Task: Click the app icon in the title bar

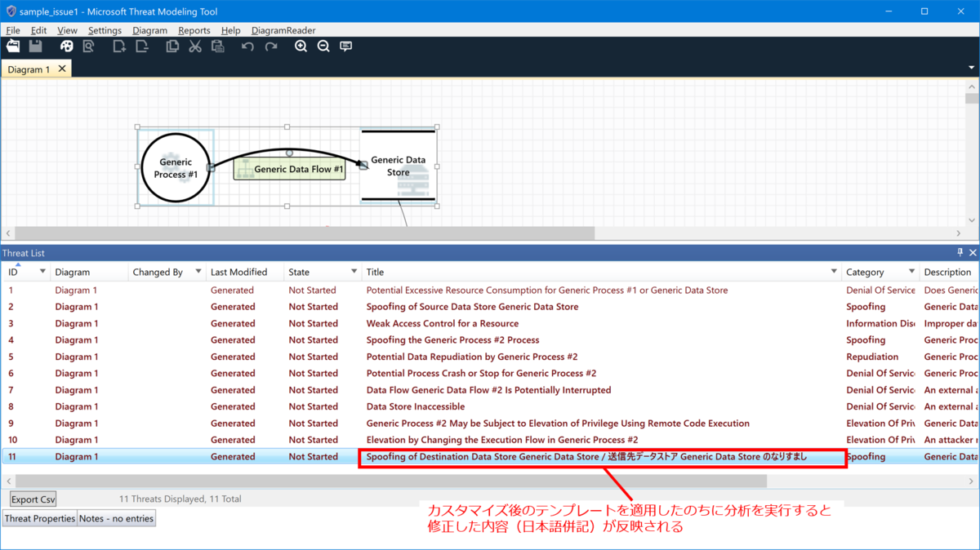Action: click(x=11, y=11)
